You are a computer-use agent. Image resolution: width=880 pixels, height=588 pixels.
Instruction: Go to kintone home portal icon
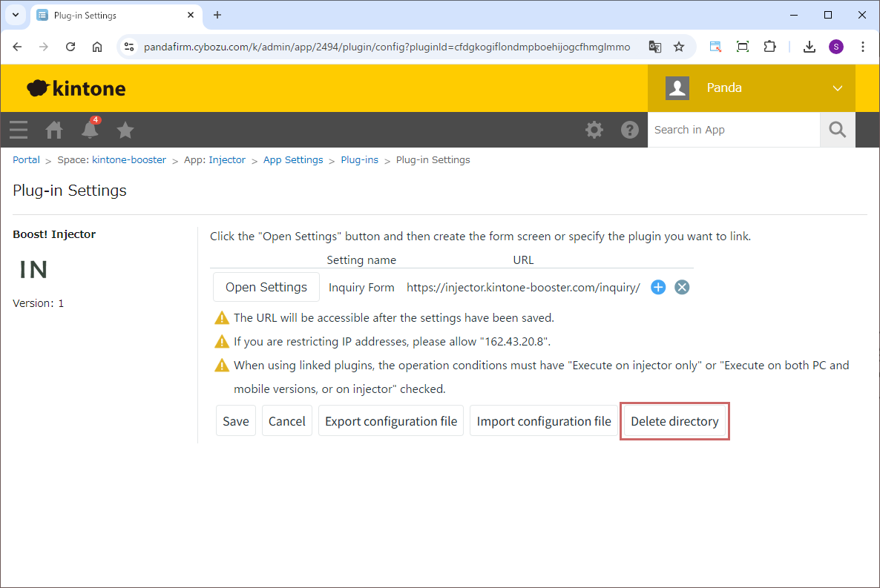coord(54,130)
